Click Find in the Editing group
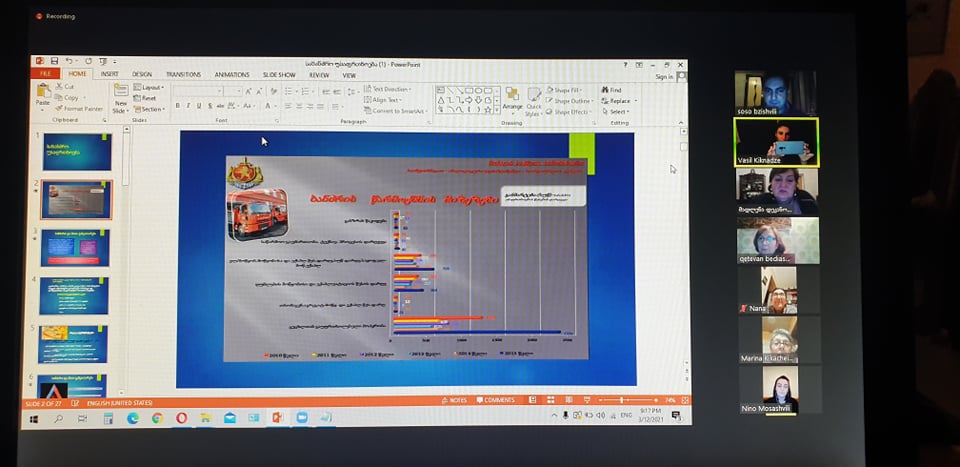The width and height of the screenshot is (960, 467). click(611, 89)
